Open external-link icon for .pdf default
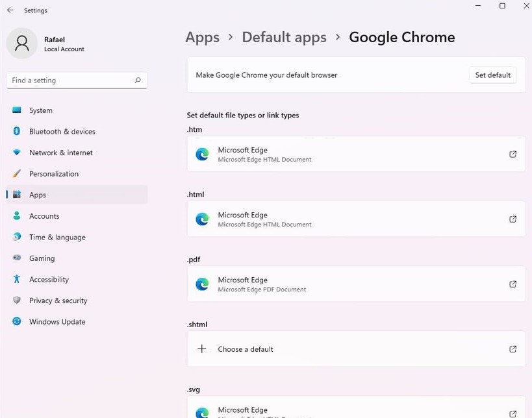532x418 pixels. pos(513,284)
